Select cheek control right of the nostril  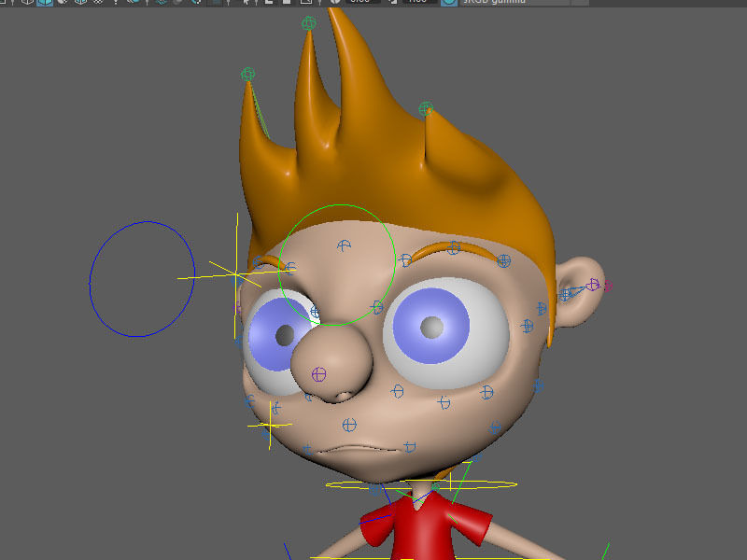tap(397, 391)
